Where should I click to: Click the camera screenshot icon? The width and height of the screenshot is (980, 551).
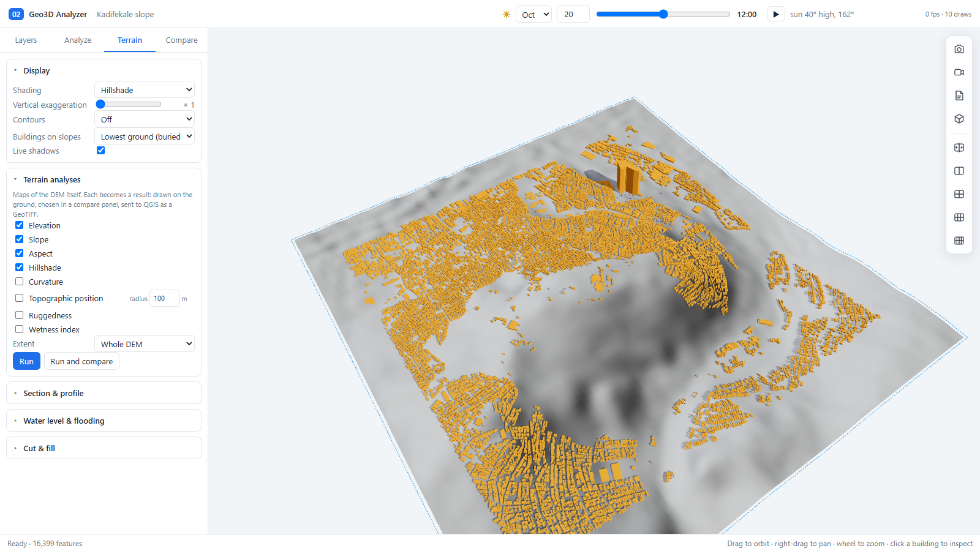point(959,49)
